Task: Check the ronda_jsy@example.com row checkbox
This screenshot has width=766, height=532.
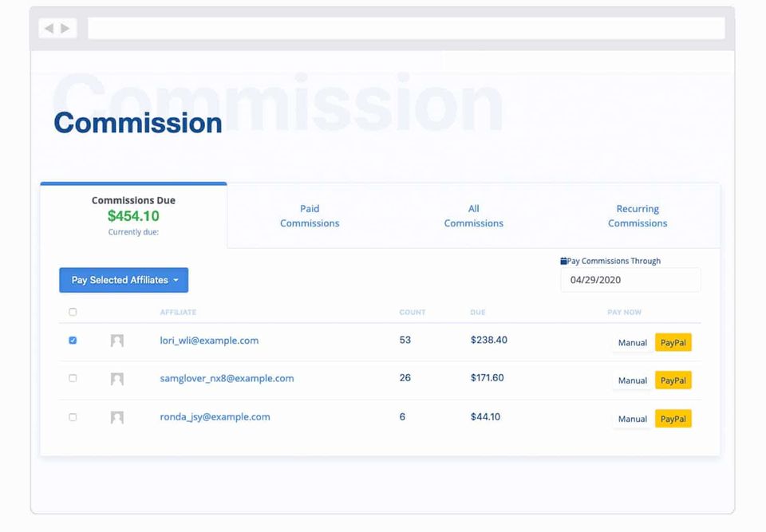Action: (x=73, y=417)
